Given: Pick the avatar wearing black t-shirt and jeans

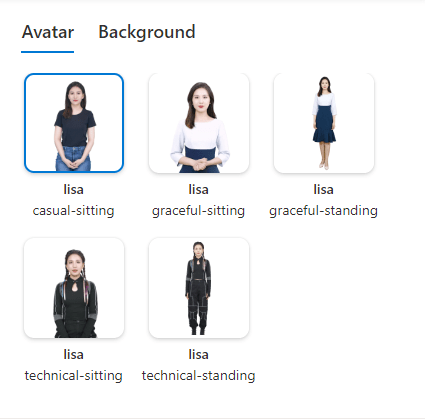Looking at the screenshot, I should point(74,123).
